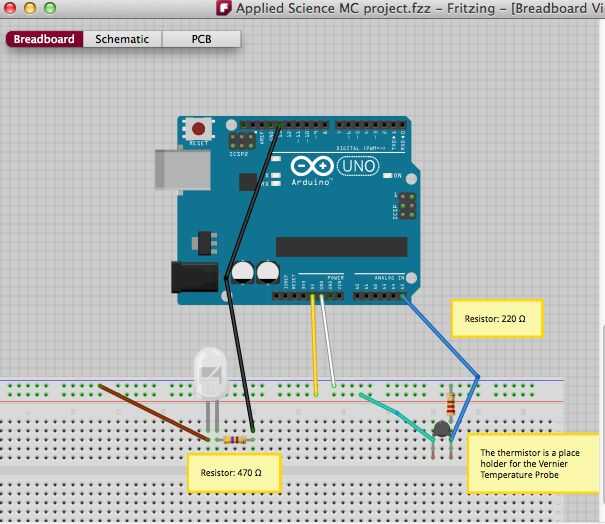Switch to the Breadboard view tab

(x=44, y=39)
